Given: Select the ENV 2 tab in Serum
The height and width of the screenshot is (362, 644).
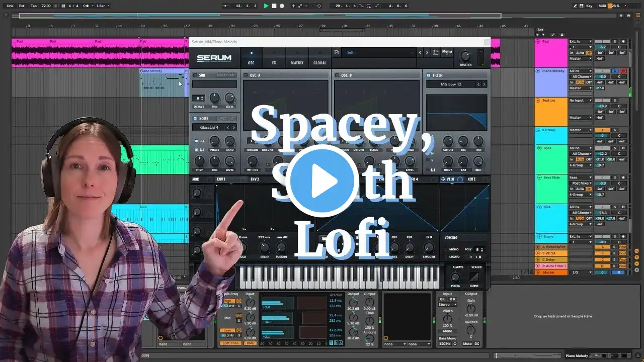Looking at the screenshot, I should (x=255, y=179).
